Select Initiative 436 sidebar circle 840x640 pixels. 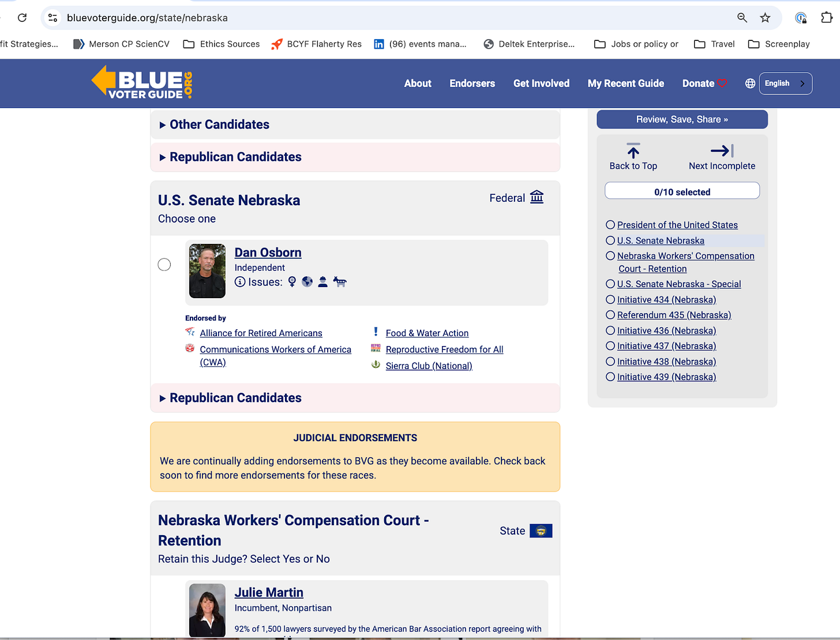tap(610, 330)
